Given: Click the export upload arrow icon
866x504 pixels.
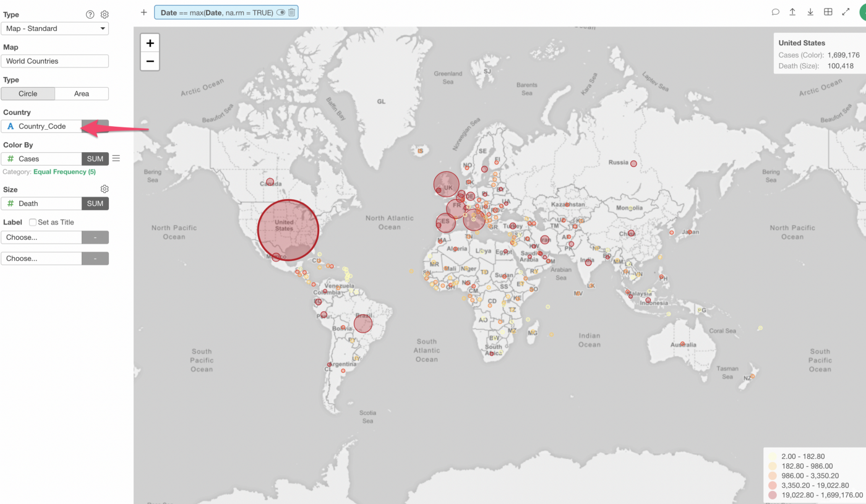Looking at the screenshot, I should [x=792, y=12].
